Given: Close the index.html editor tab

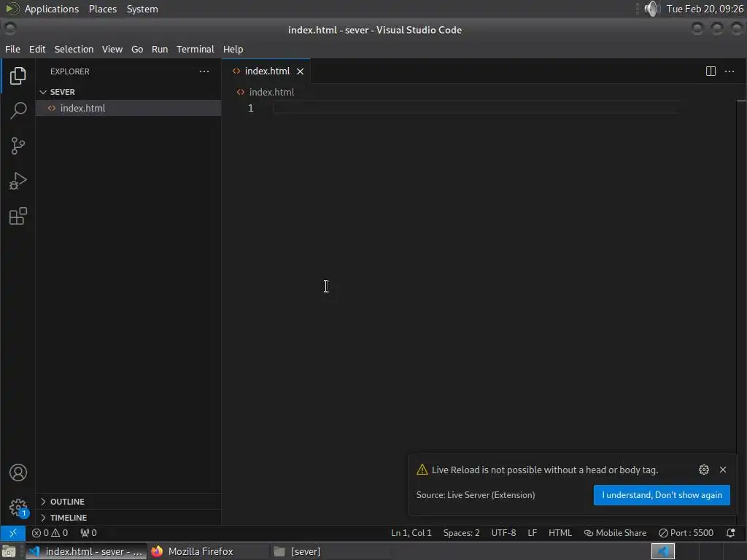Looking at the screenshot, I should point(300,71).
